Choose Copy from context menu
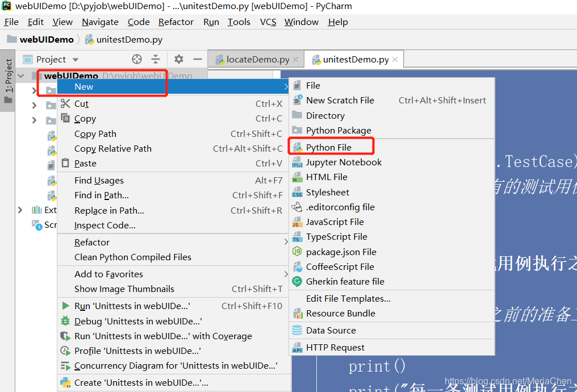The width and height of the screenshot is (577, 392). [x=174, y=119]
